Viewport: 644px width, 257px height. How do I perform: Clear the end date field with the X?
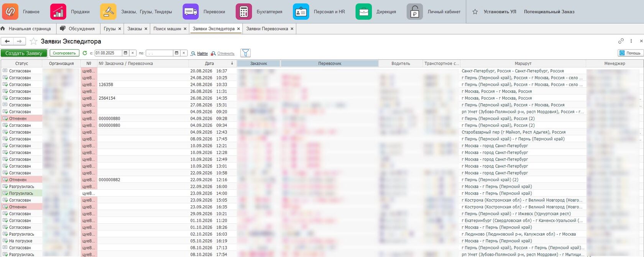click(x=184, y=53)
